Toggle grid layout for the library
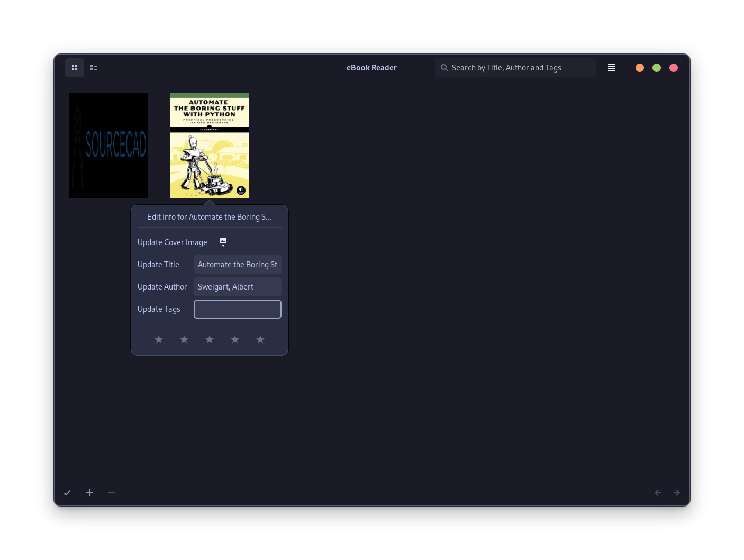Screen dimensions: 744x560 point(75,68)
